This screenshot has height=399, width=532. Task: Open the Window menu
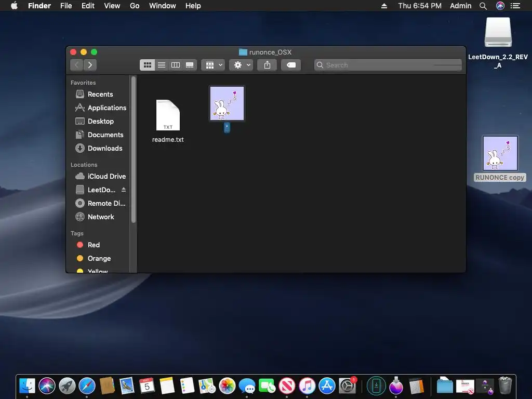[163, 6]
